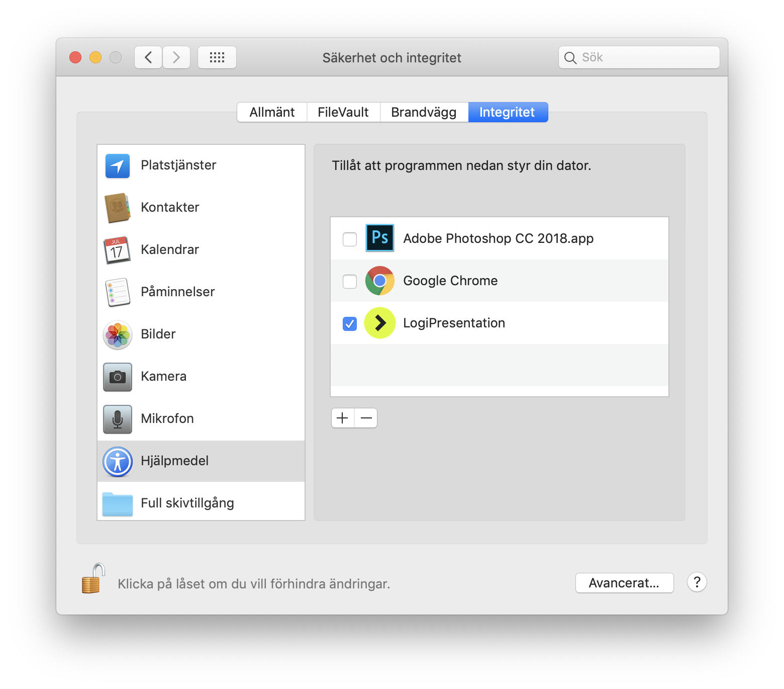The image size is (784, 689).
Task: Click the padlock to prevent changes
Action: coord(93,579)
